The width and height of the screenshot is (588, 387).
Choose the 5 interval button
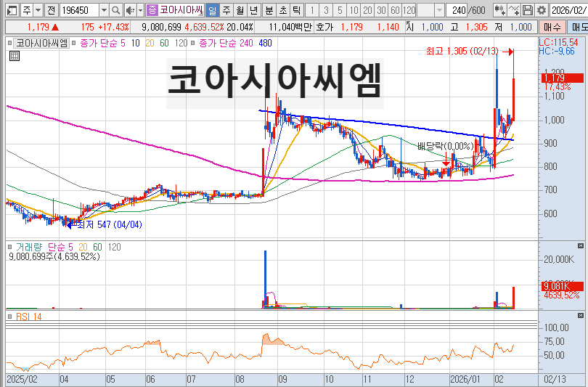[x=340, y=10]
